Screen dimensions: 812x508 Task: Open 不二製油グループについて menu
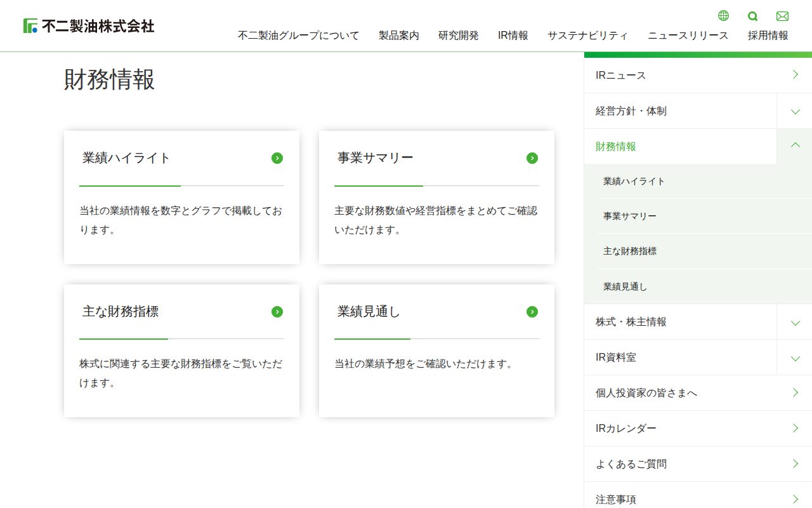(x=299, y=36)
